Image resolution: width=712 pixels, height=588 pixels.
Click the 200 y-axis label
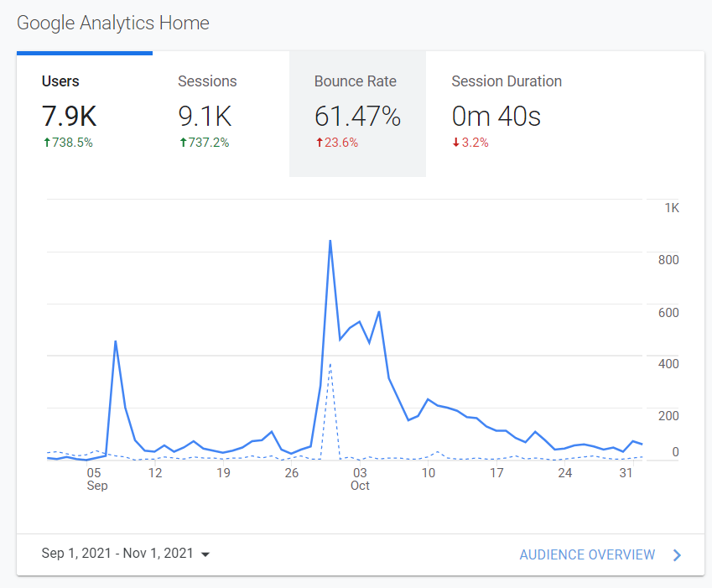pos(668,415)
